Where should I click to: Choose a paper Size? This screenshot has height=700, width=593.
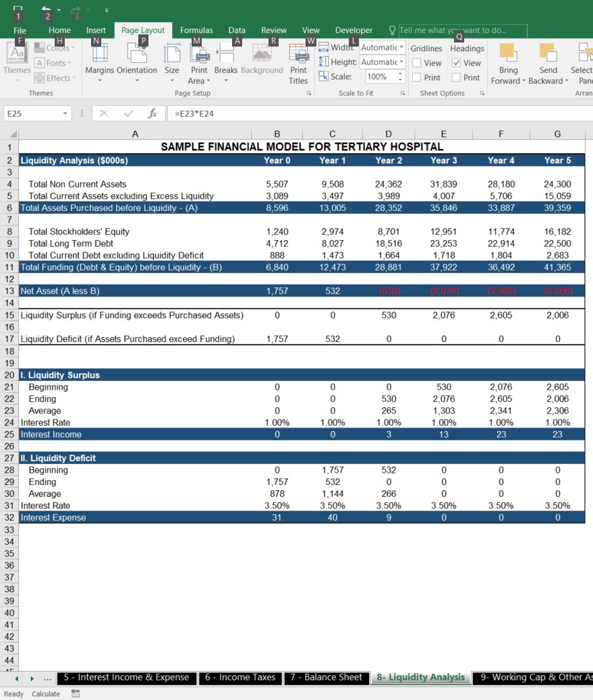pyautogui.click(x=172, y=63)
